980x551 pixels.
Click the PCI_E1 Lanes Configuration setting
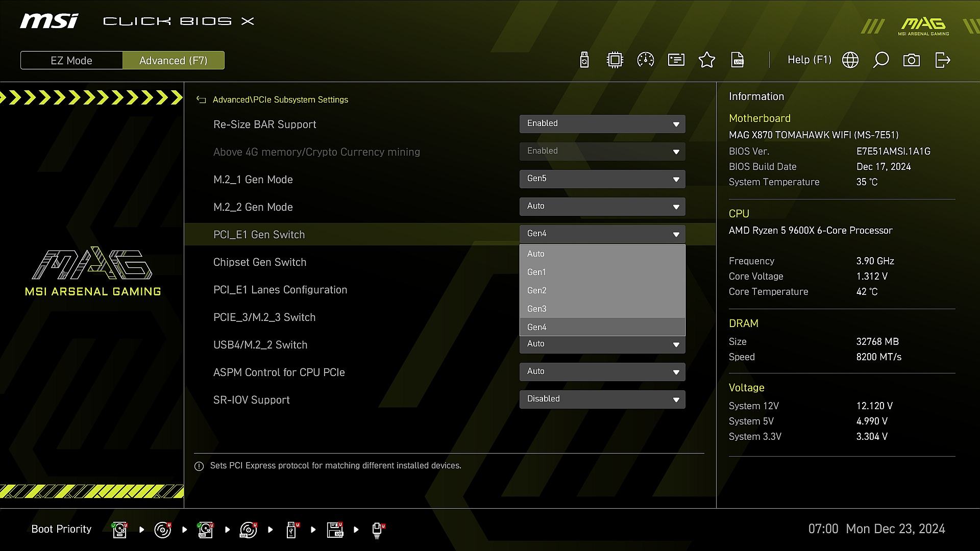280,290
